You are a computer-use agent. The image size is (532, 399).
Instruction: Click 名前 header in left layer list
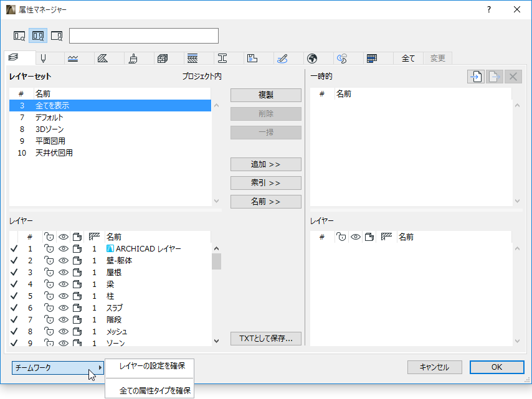[x=114, y=237]
